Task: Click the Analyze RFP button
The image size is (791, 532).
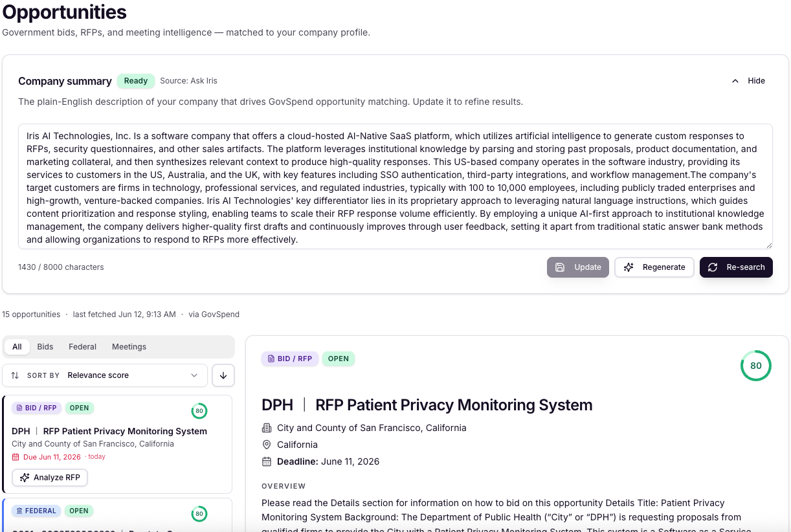Action: 50,478
